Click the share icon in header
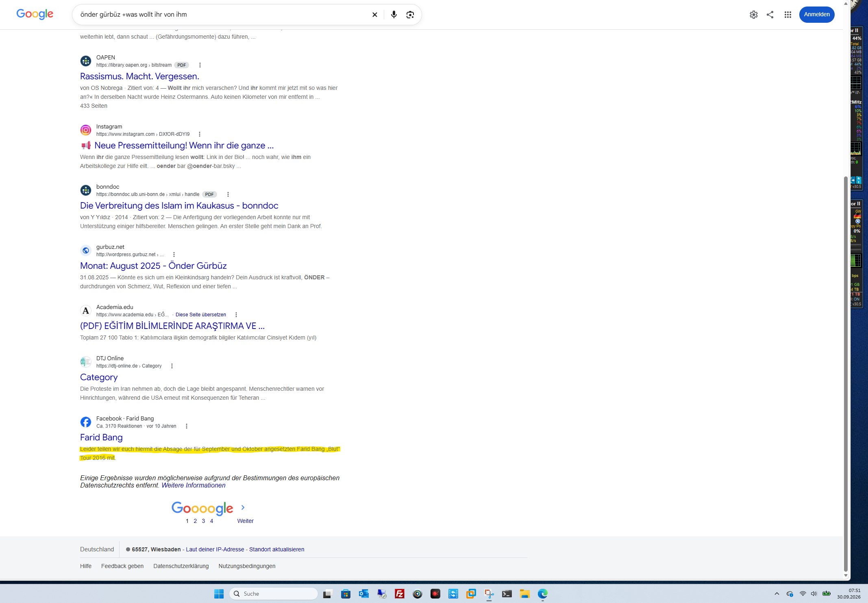Screen dimensions: 868x603 (770, 15)
